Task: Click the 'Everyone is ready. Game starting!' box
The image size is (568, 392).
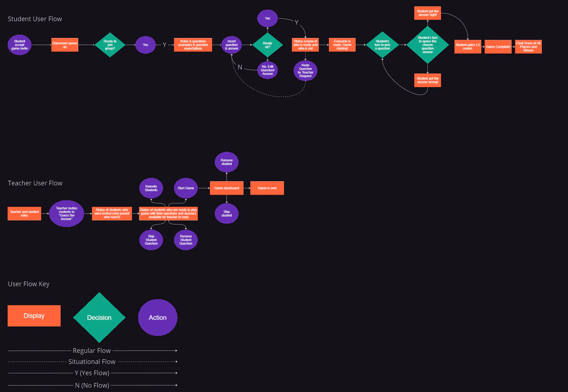Action: tap(342, 45)
